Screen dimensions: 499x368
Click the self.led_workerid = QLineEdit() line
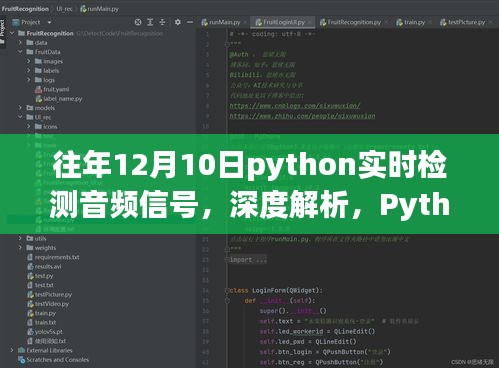coord(318,331)
